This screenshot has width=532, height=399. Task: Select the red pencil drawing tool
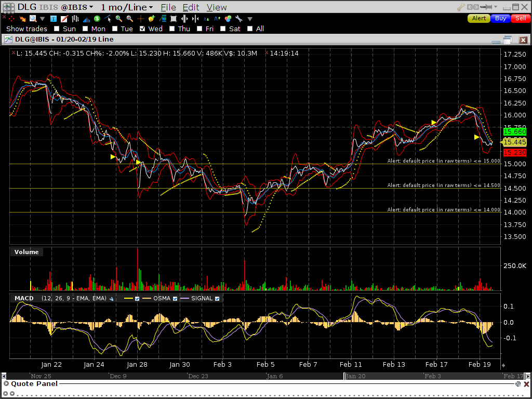click(x=64, y=19)
